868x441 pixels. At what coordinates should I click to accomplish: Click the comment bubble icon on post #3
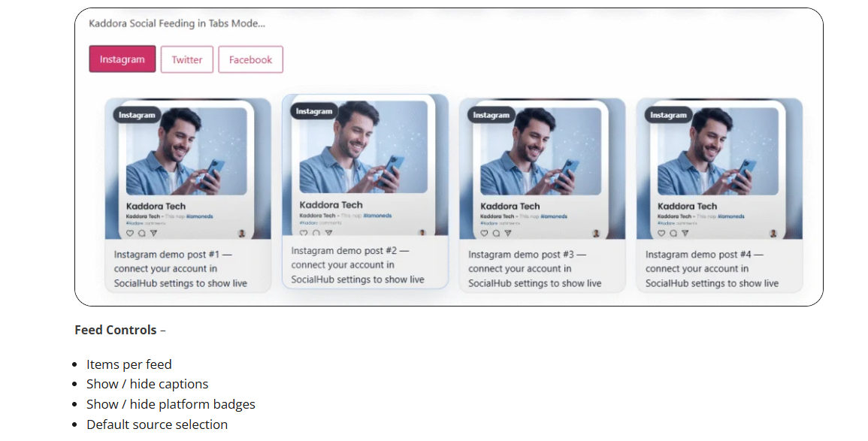coord(496,234)
